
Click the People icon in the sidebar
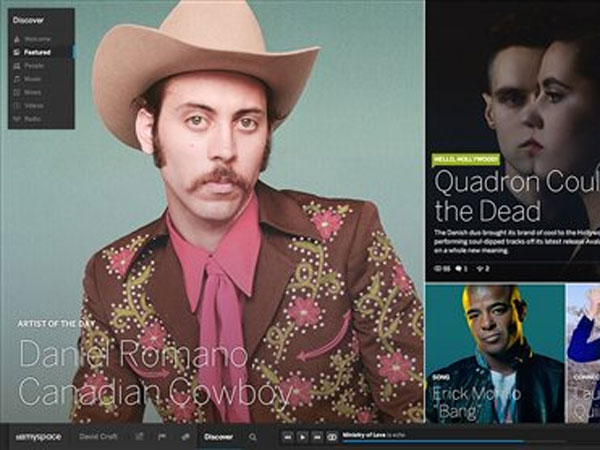[x=17, y=64]
